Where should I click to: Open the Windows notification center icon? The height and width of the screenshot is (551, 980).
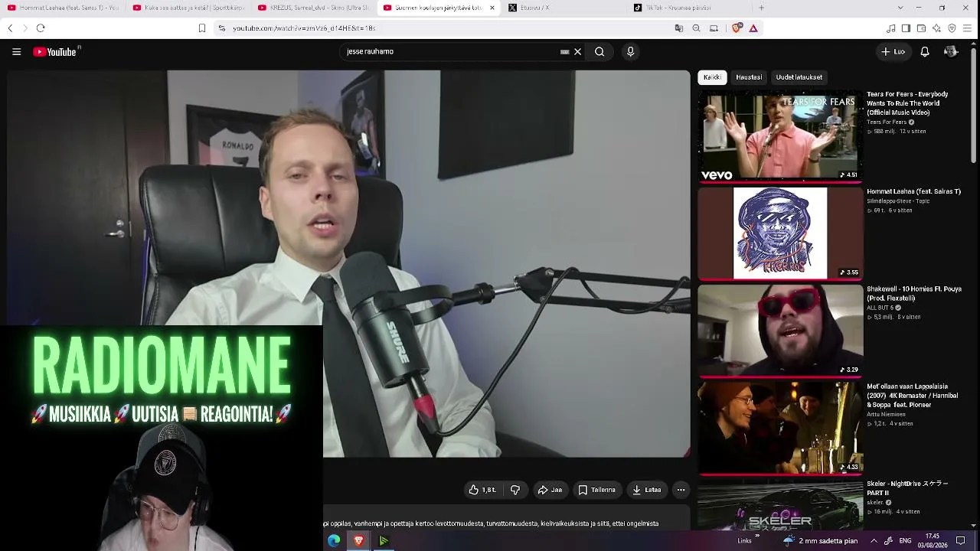[961, 541]
